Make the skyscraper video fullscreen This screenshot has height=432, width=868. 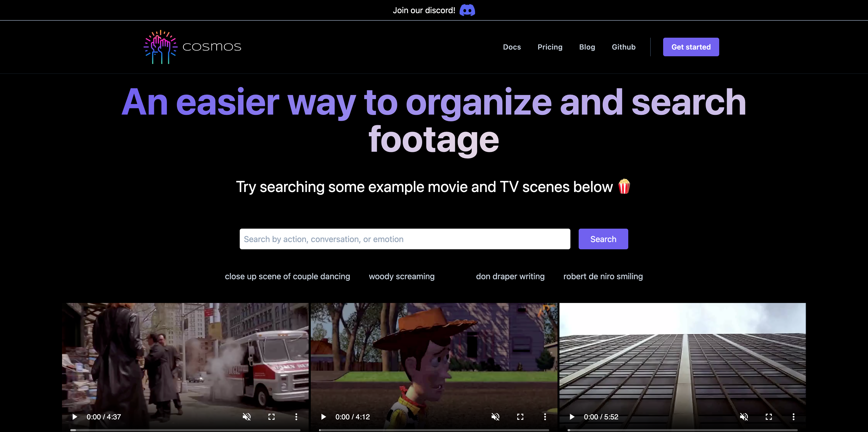(x=769, y=417)
